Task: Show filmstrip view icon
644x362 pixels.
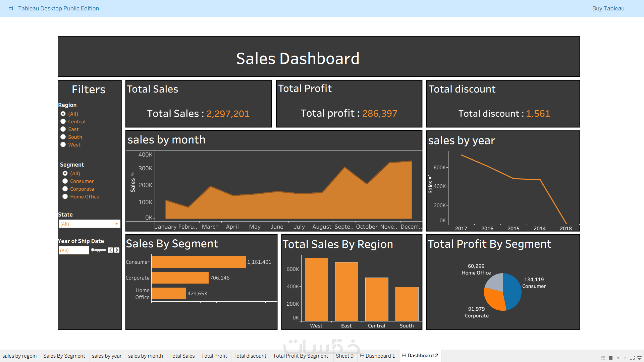Action: click(603, 358)
